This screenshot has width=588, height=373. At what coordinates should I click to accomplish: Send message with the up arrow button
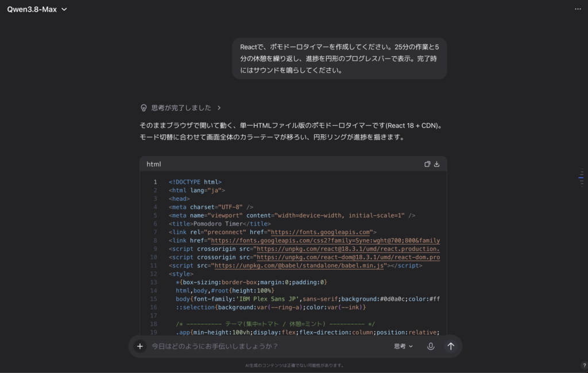tap(451, 347)
